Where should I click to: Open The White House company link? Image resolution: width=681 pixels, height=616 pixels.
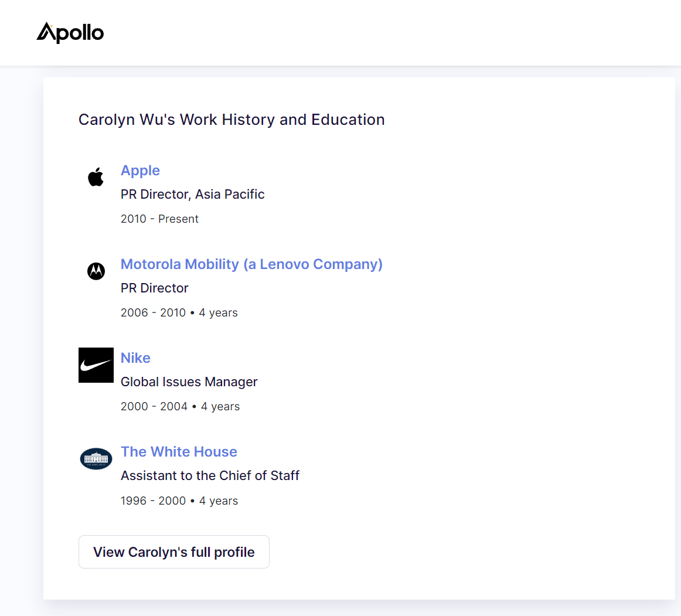(179, 452)
